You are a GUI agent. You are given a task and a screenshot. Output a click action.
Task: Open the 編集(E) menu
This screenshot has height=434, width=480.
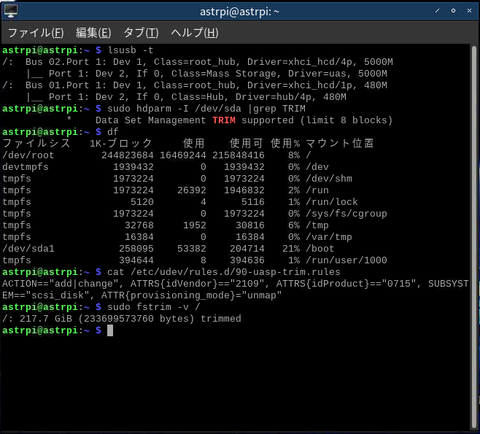pyautogui.click(x=93, y=33)
